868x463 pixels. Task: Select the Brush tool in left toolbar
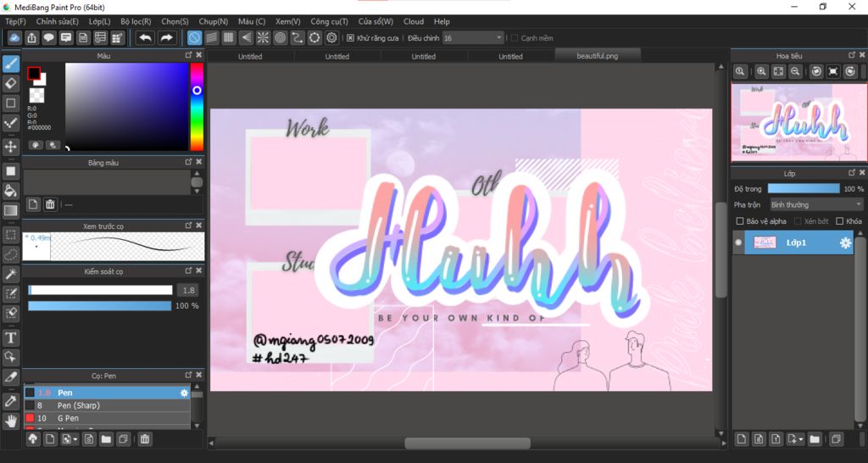pyautogui.click(x=10, y=64)
